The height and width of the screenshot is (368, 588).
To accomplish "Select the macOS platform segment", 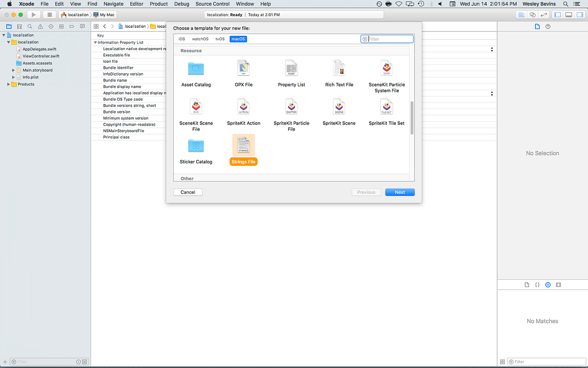I will (238, 38).
